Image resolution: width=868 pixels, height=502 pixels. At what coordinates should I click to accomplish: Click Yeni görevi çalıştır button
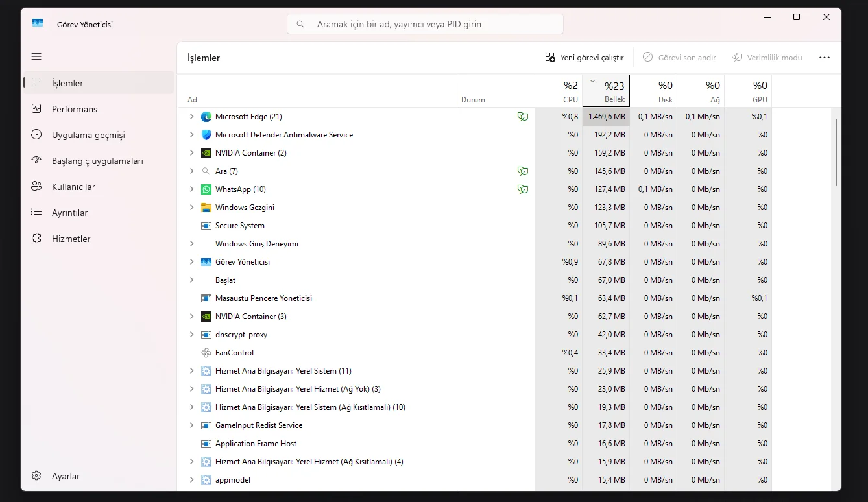585,58
